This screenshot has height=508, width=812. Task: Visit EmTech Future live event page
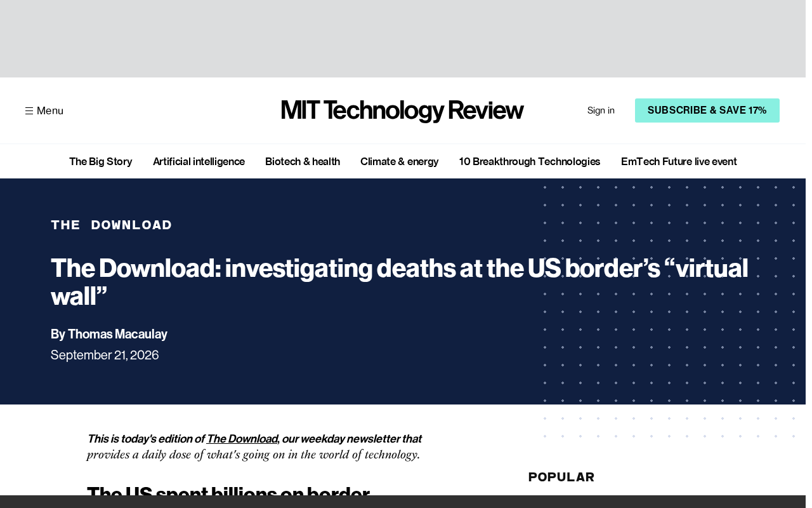[679, 161]
